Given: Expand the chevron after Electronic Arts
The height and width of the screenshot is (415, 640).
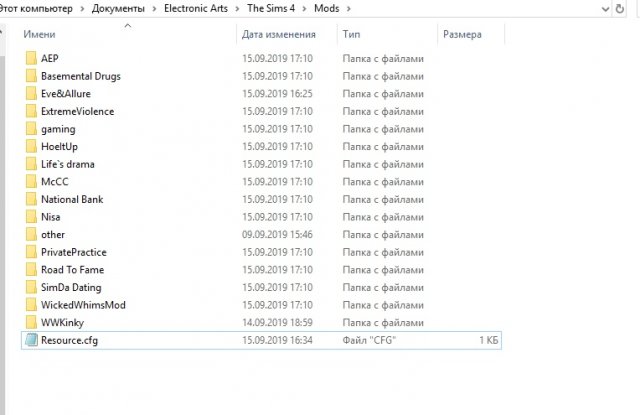Looking at the screenshot, I should click(237, 9).
